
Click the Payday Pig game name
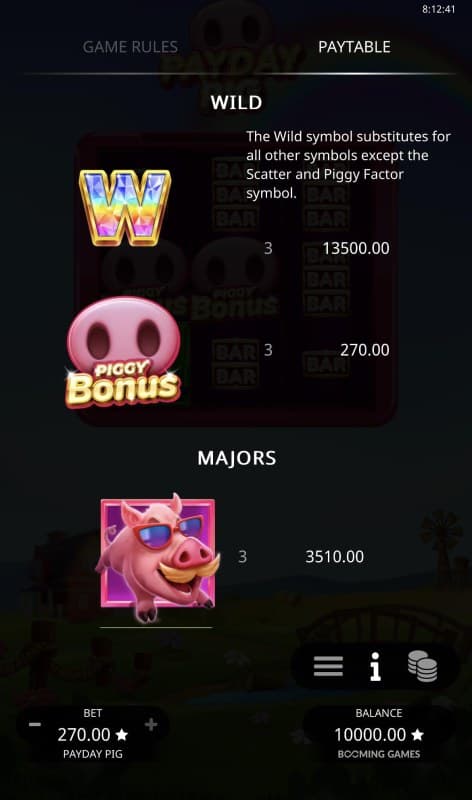coord(92,754)
